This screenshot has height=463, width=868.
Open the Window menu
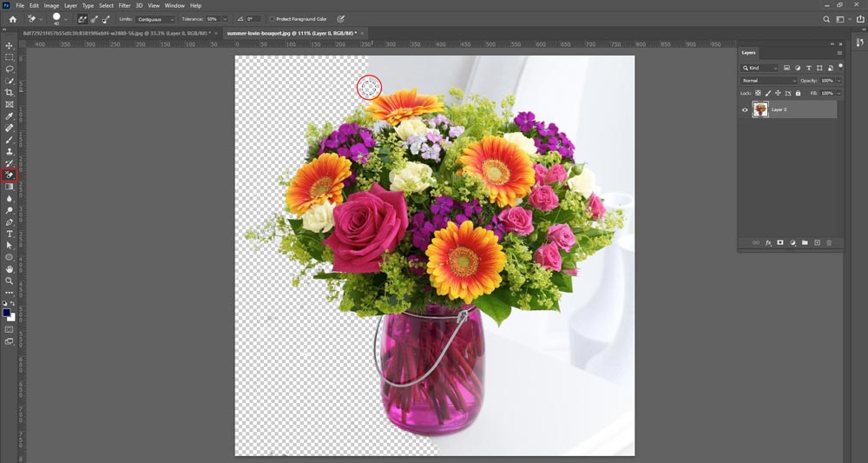tap(174, 5)
